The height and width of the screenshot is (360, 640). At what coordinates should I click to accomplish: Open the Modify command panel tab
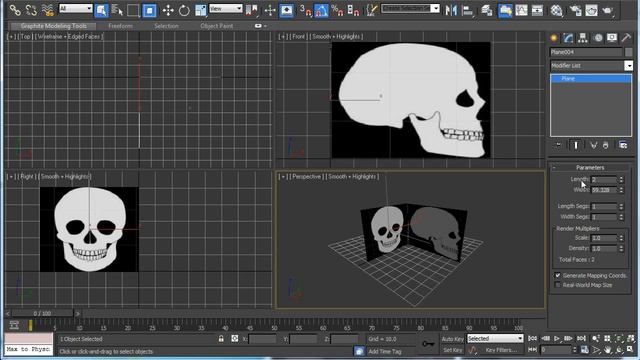pyautogui.click(x=568, y=38)
